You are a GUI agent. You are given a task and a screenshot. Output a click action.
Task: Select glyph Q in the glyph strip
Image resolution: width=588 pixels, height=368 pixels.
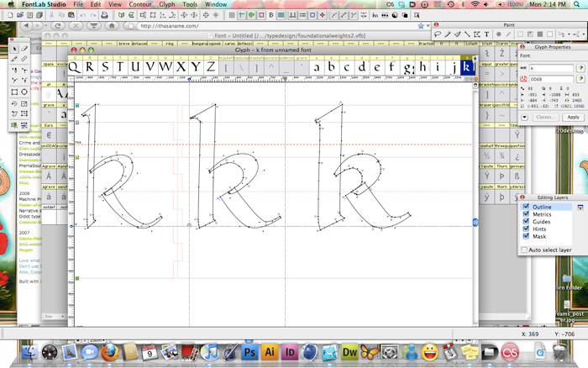[x=75, y=67]
